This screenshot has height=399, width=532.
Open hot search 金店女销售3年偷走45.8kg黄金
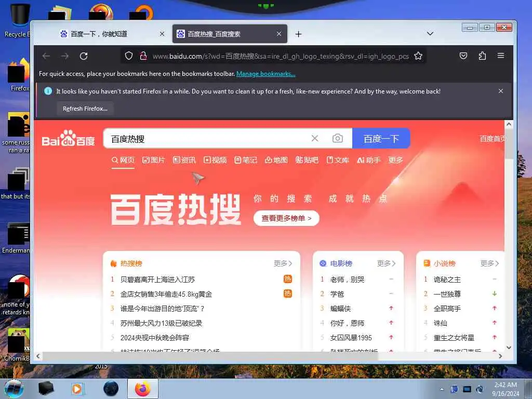pyautogui.click(x=166, y=294)
